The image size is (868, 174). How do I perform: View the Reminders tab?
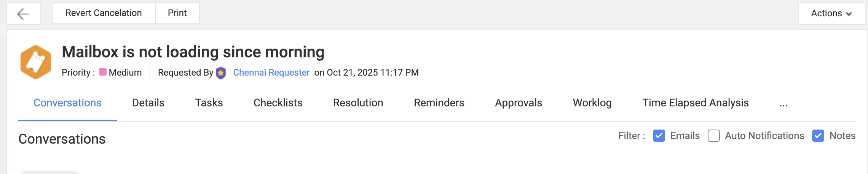pos(439,103)
